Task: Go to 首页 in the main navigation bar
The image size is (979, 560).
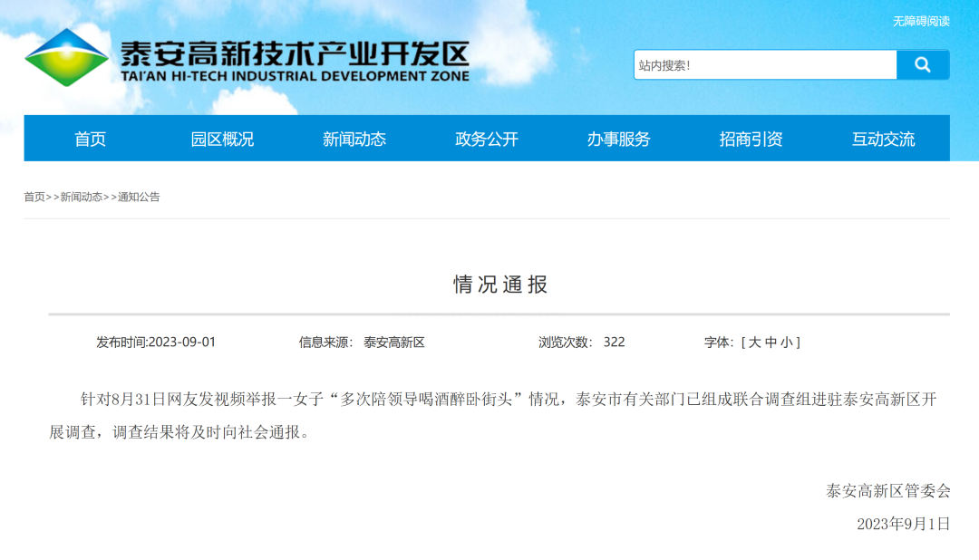Action: click(x=91, y=139)
